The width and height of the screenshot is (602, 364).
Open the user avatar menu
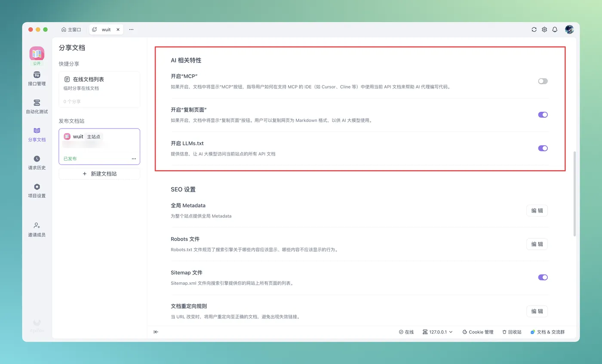[x=569, y=29]
